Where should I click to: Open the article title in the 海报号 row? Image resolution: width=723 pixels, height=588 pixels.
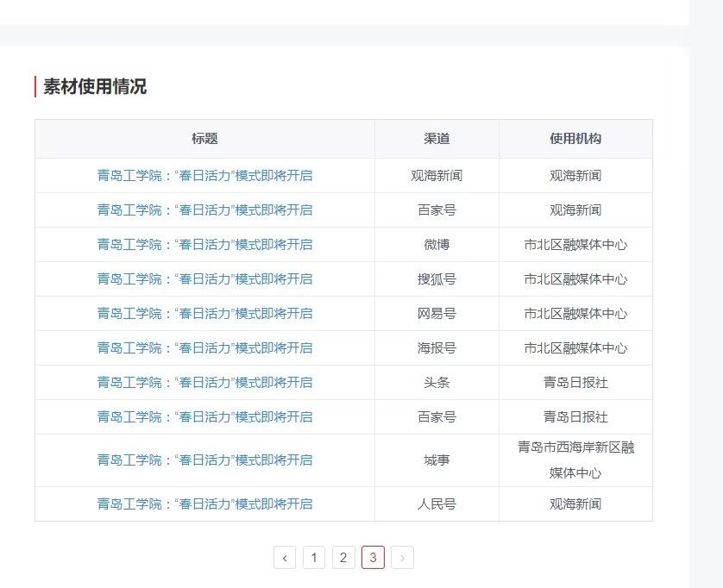click(x=204, y=348)
